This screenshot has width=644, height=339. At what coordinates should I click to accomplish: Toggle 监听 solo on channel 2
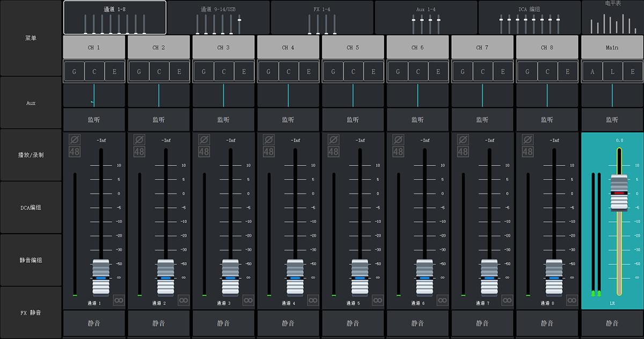(159, 120)
